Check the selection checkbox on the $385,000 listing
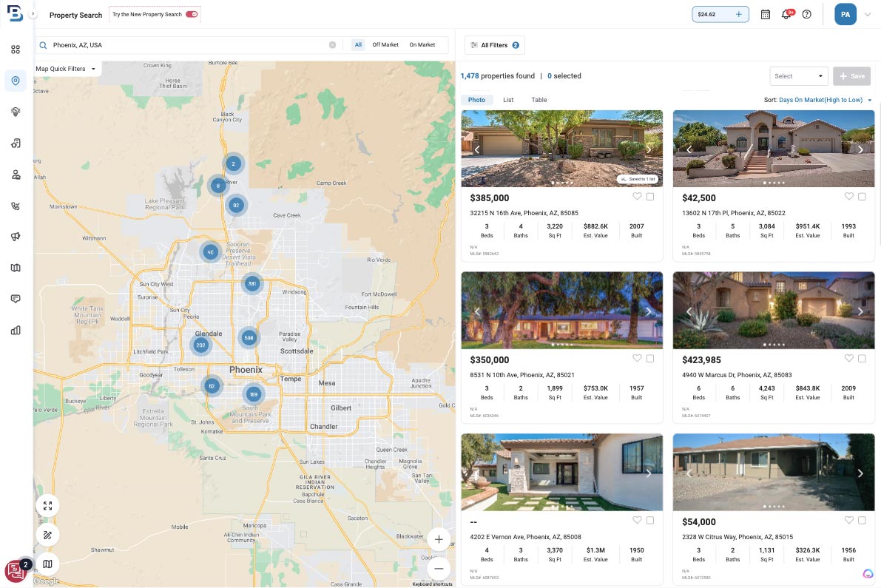The image size is (881, 588). [x=650, y=196]
